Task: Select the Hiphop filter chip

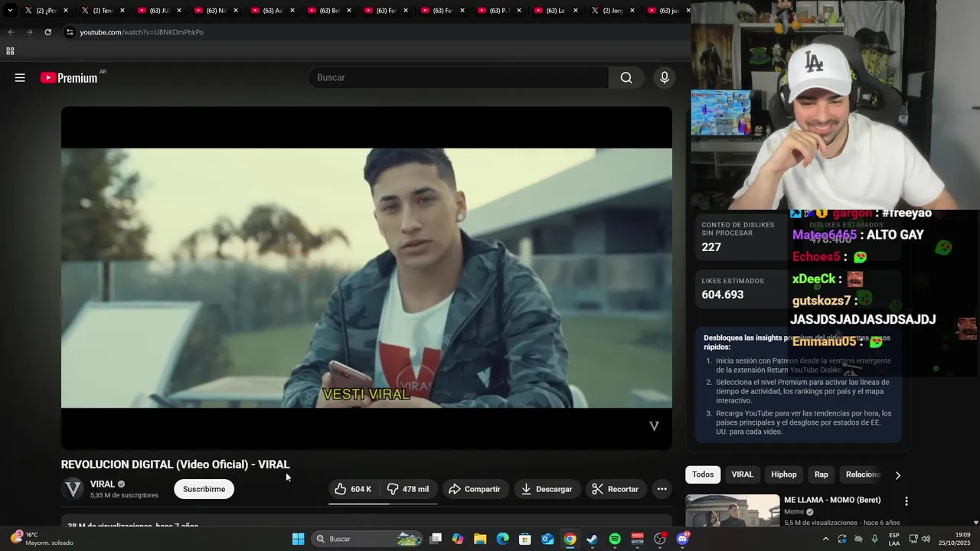Action: point(783,474)
